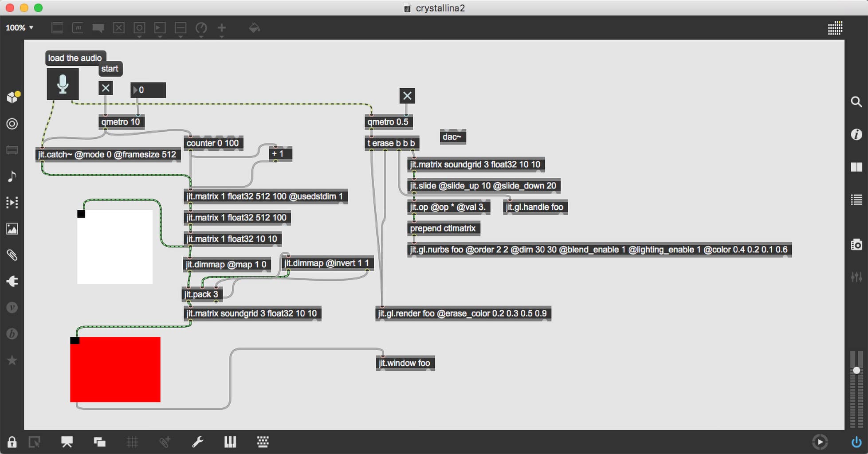Open the snapshots camera icon

(x=856, y=245)
